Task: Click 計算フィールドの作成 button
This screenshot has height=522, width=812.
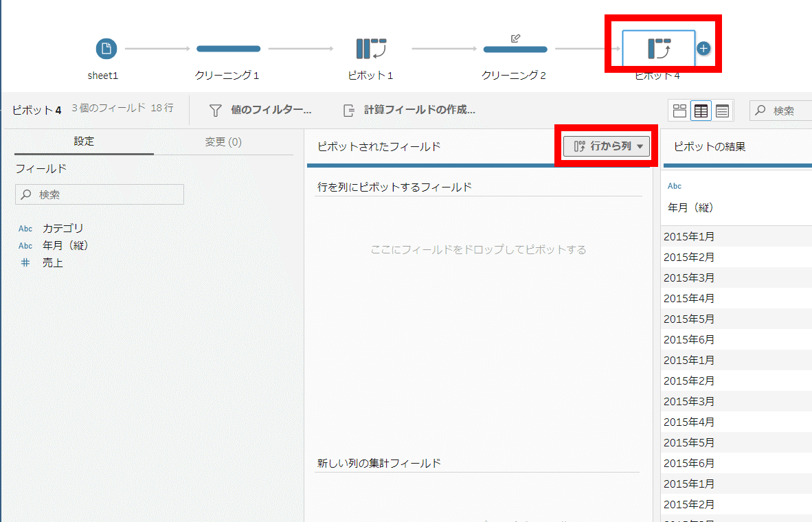Action: click(409, 110)
